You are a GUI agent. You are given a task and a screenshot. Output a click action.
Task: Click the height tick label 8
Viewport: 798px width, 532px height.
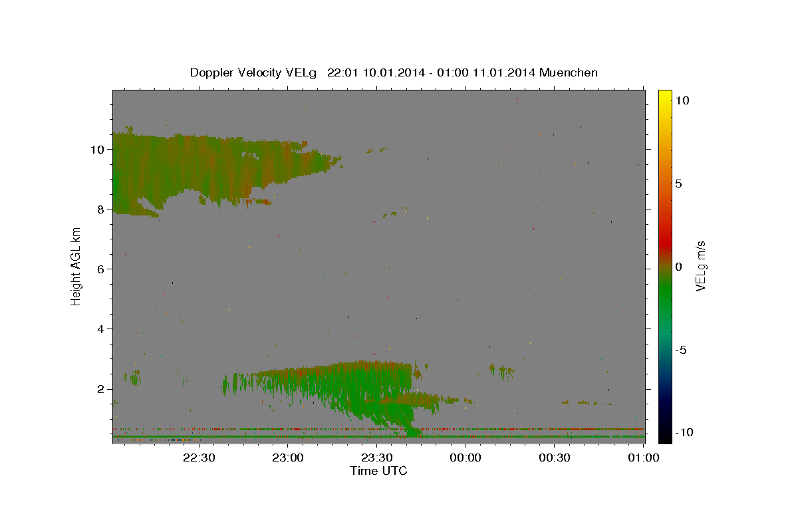[101, 209]
